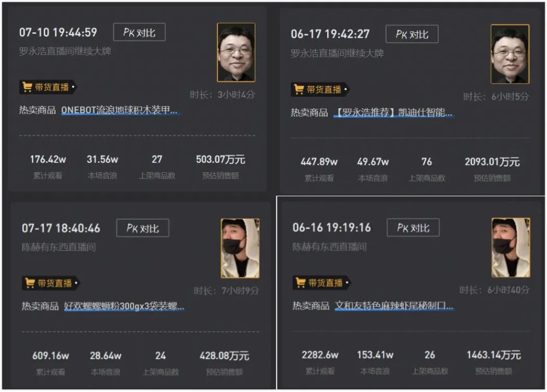Click the 陈赫有东西直播间 title dated 07-17
Viewport: 547px width, 392px height.
(x=59, y=247)
